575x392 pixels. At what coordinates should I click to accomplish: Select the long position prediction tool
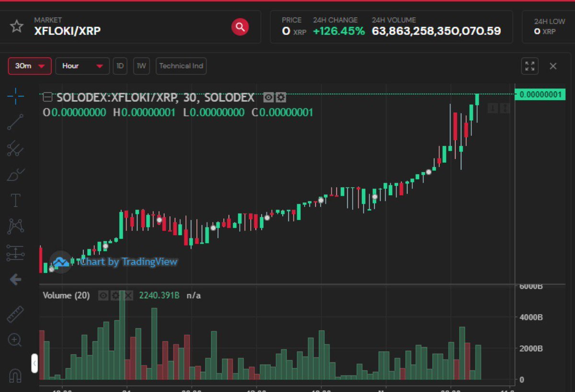(15, 253)
